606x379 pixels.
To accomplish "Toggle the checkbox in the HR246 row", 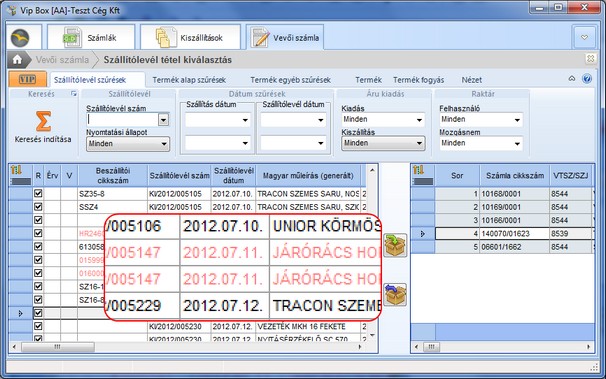I will pyautogui.click(x=38, y=233).
